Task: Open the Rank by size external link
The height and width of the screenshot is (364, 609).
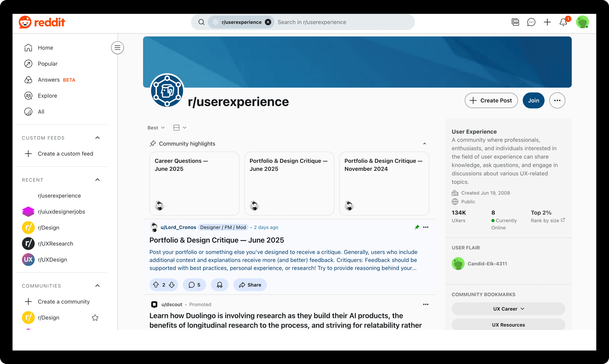Action: (548, 221)
